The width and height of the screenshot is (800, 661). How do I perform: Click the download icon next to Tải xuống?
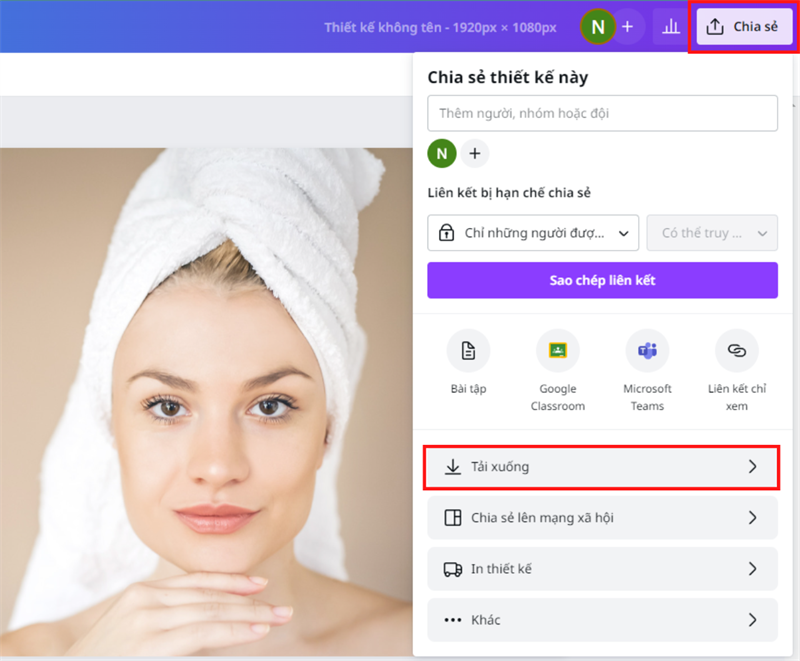(x=450, y=467)
